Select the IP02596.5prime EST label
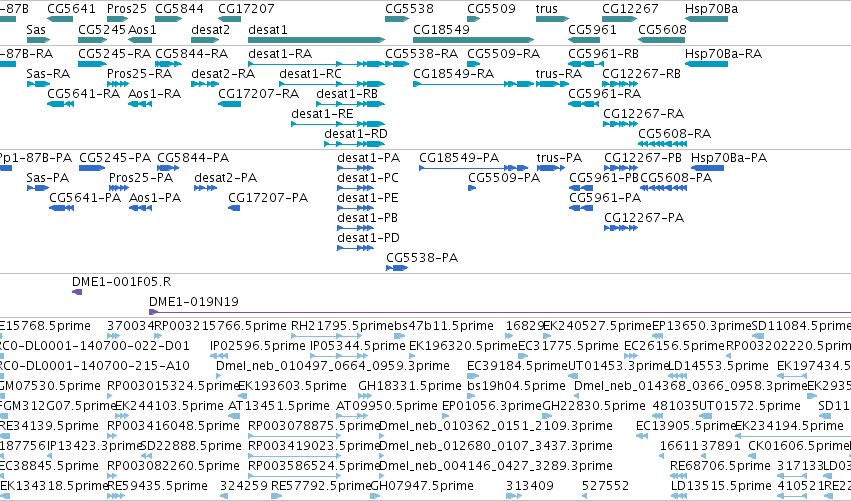 [258, 346]
